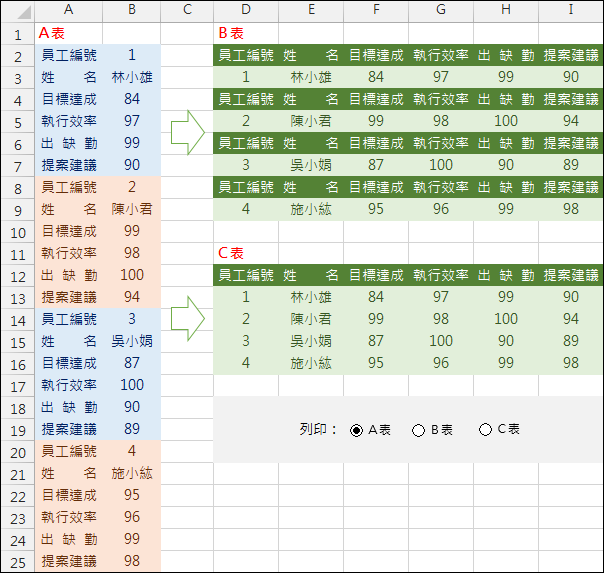Click 出缺勤 header in C表
Viewport: 604px width, 573px height.
coord(506,275)
